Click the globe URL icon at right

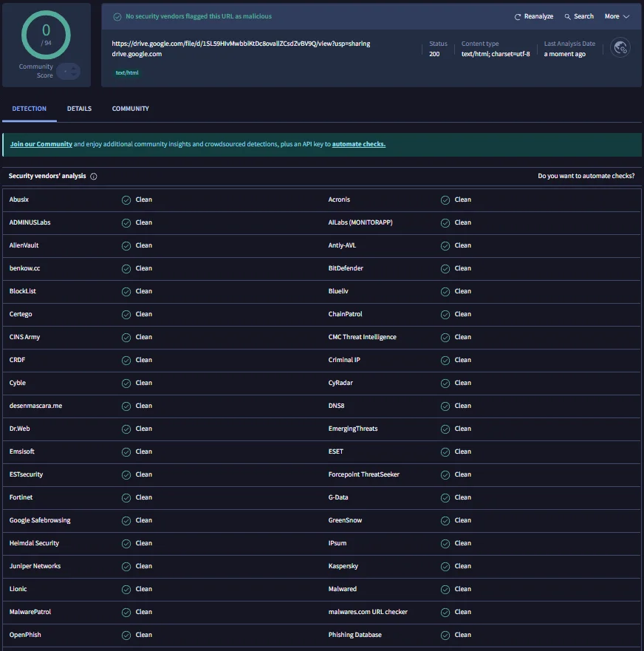620,48
